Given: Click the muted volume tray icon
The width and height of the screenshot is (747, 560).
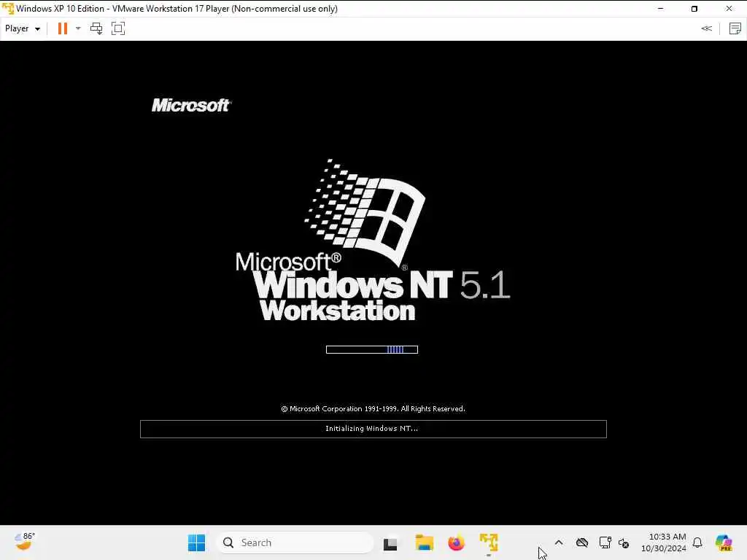Looking at the screenshot, I should pyautogui.click(x=624, y=542).
